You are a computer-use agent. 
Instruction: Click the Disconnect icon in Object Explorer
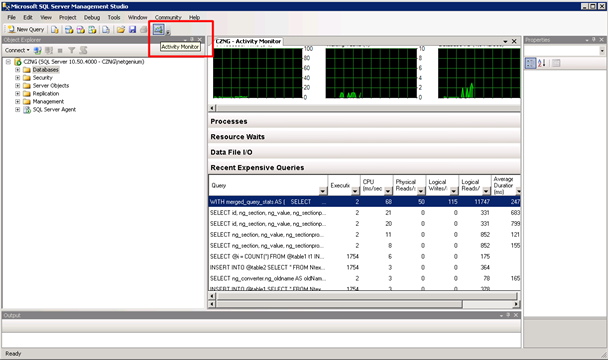pyautogui.click(x=49, y=50)
